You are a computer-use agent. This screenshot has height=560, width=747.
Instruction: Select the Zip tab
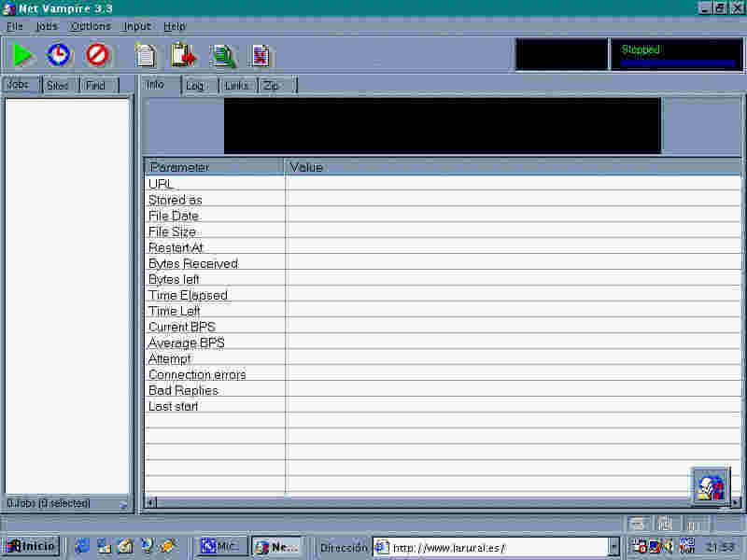tap(276, 86)
